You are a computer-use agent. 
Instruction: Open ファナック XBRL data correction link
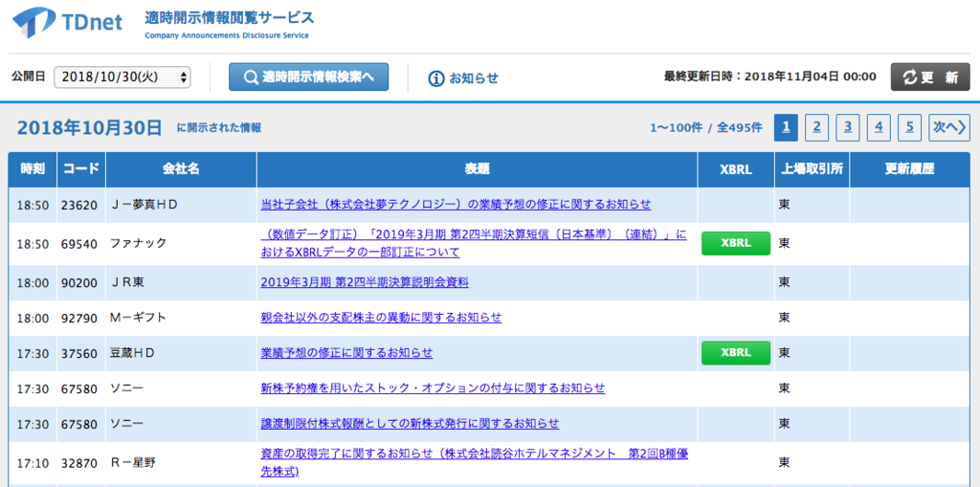point(473,243)
